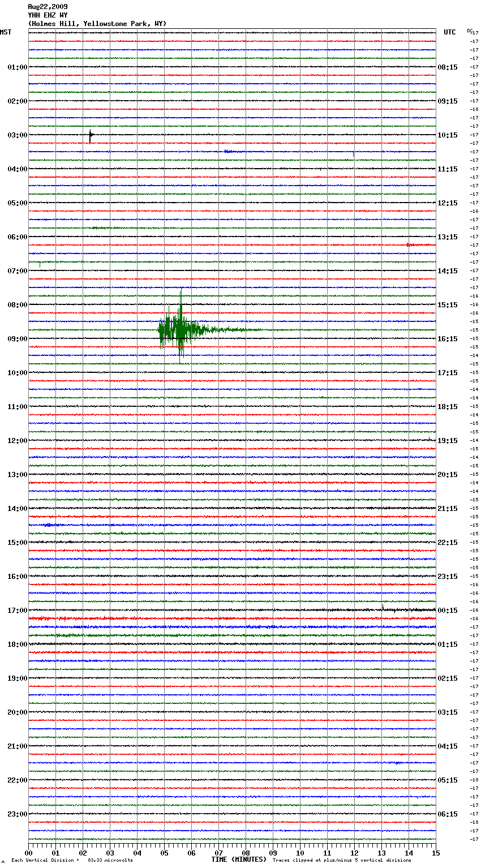
Task: Click the 00:15 UTC time label
Action: 448,611
